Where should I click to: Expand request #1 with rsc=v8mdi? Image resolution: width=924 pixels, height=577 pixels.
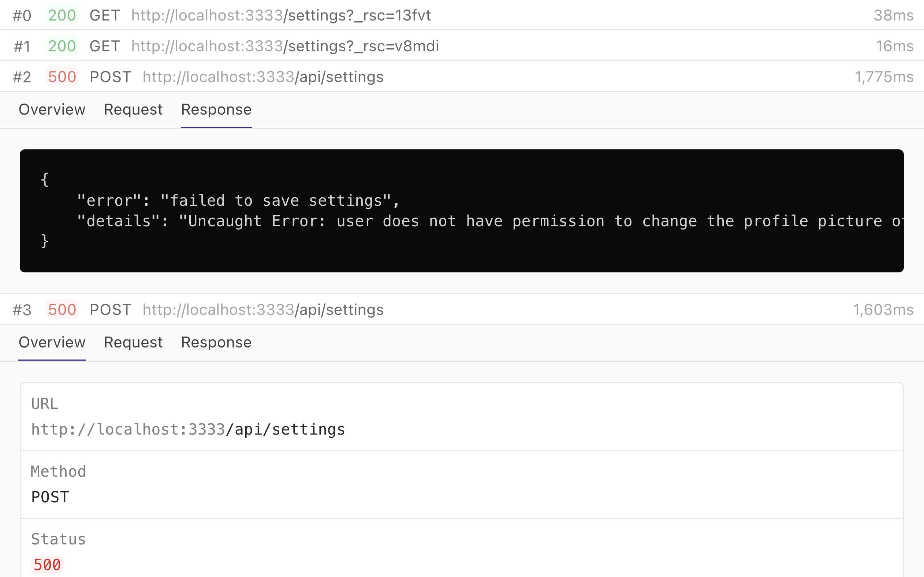(x=462, y=46)
